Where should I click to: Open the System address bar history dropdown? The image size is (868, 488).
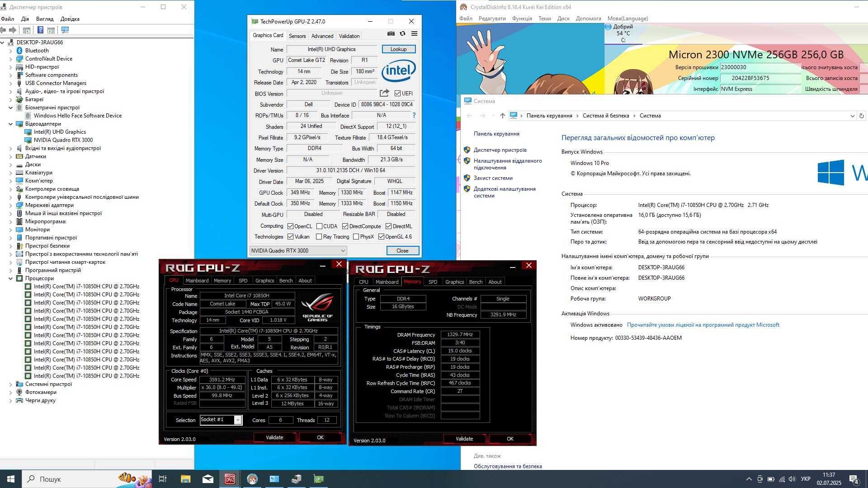tap(852, 116)
